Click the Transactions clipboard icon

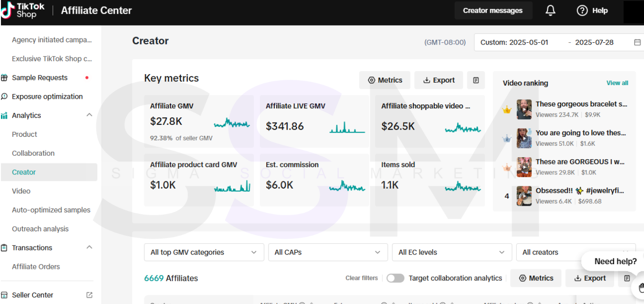[x=4, y=248]
